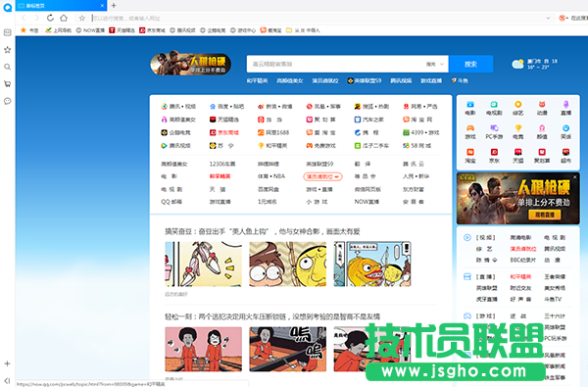This screenshot has height=387, width=588.
Task: Open the [视频] section heading
Action: pos(485,237)
